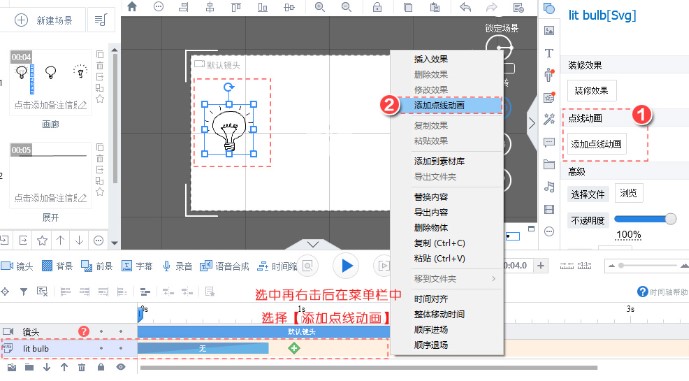Select the 默认镜头 timeline bar

point(264,332)
